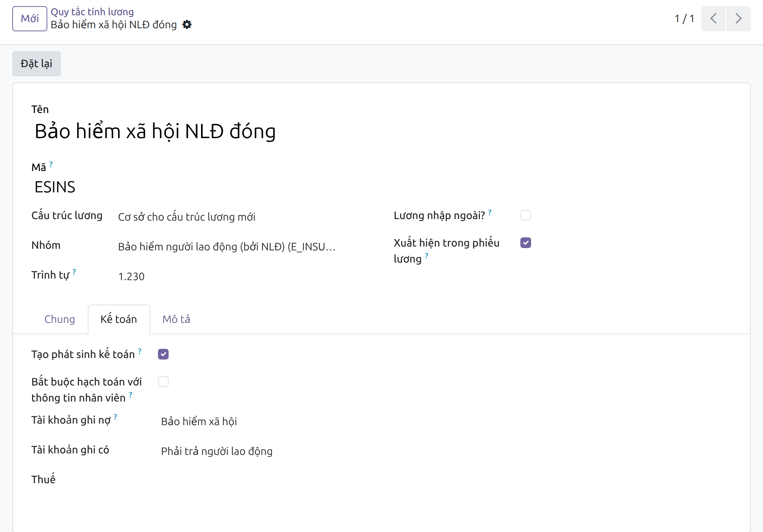This screenshot has width=763, height=532.
Task: Open the gear actions menu
Action: [187, 25]
